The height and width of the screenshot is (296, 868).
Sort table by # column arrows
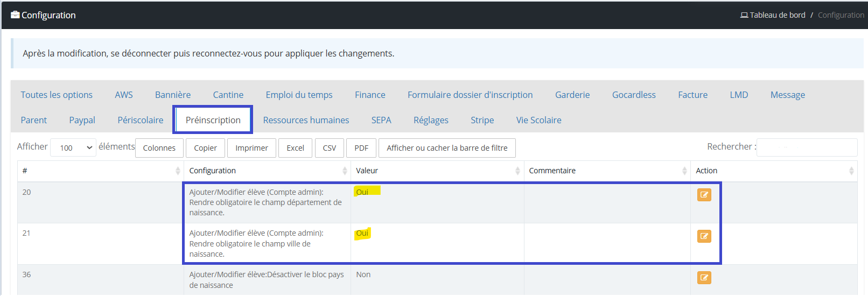[178, 171]
